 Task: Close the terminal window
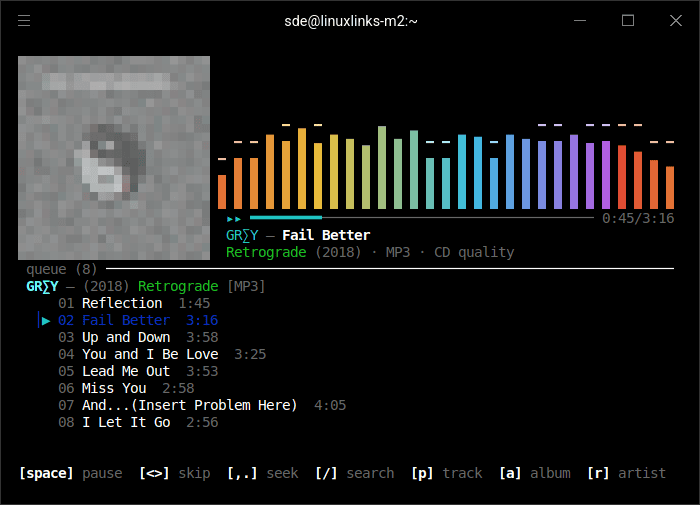pos(676,21)
